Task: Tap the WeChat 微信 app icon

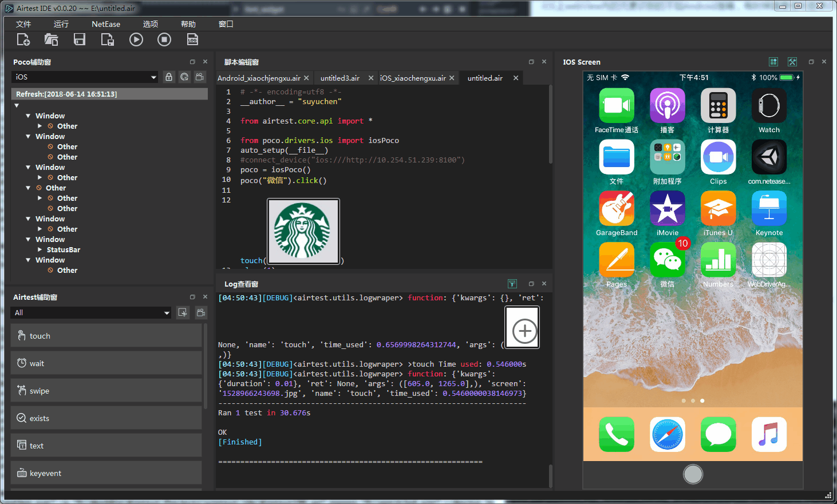Action: coord(668,260)
